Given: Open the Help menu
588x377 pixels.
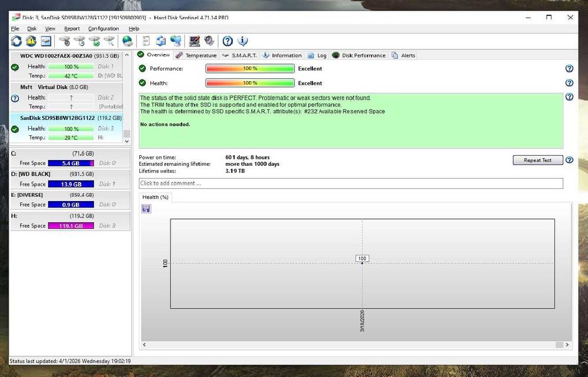Looking at the screenshot, I should pos(134,28).
